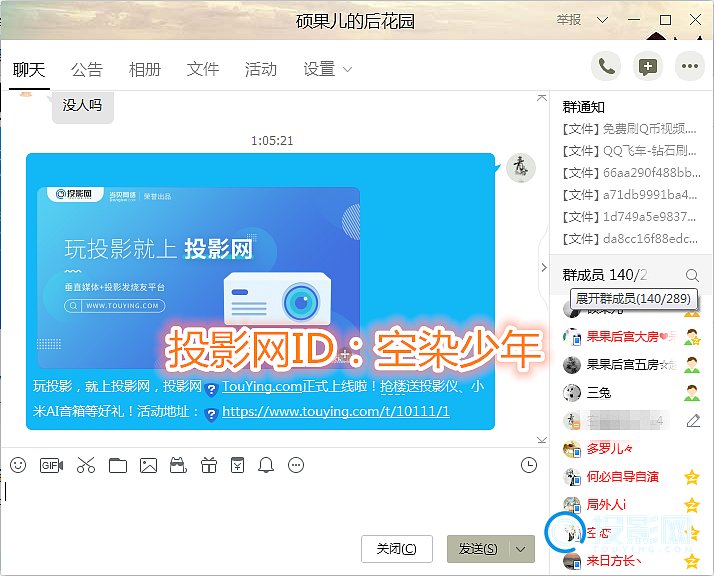
Task: Click the chat scroll down arrow
Action: click(x=541, y=440)
